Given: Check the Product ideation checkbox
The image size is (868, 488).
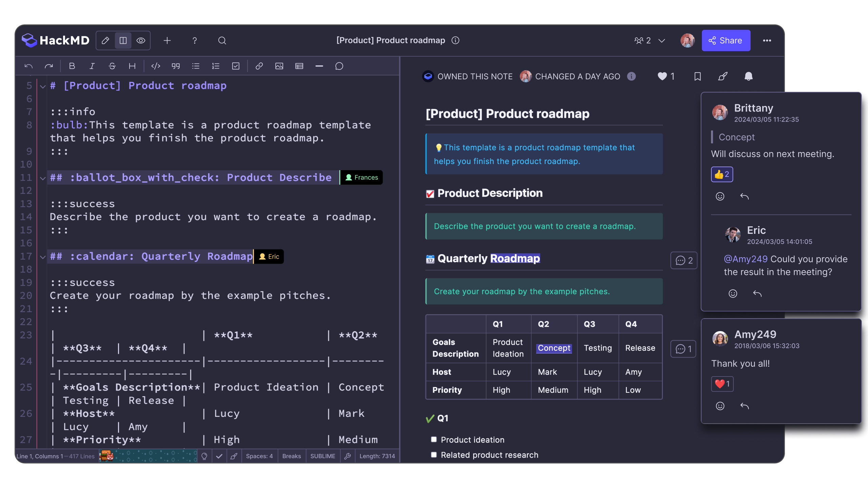Looking at the screenshot, I should click(434, 440).
